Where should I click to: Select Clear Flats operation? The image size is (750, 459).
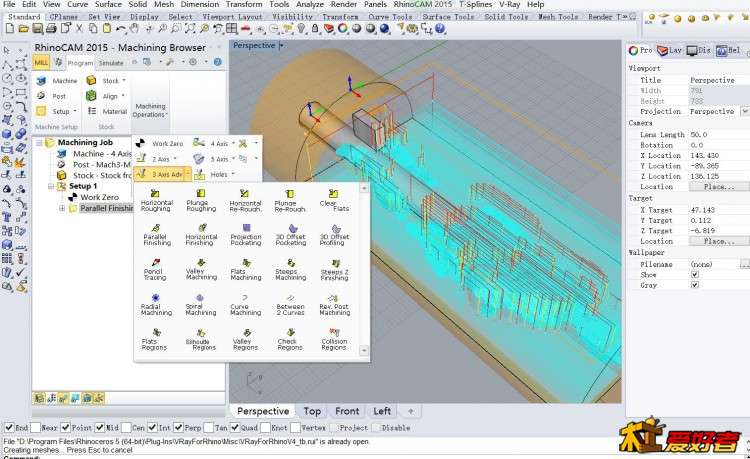(334, 200)
